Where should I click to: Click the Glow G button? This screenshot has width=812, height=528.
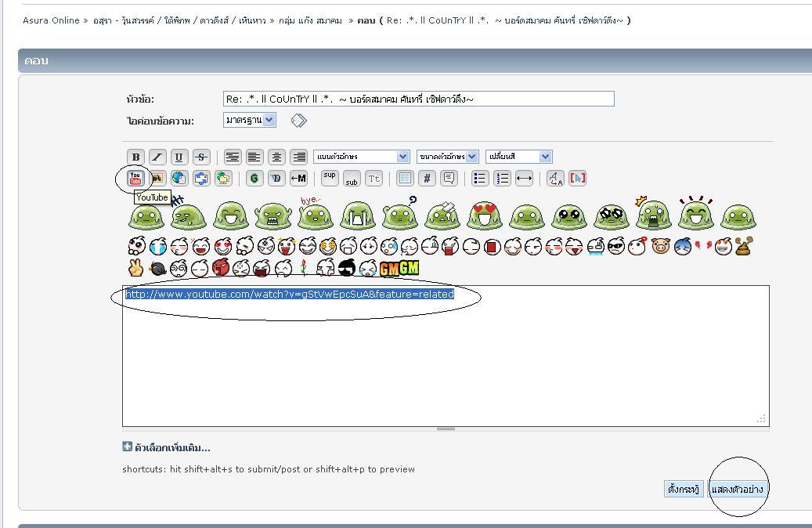click(254, 179)
